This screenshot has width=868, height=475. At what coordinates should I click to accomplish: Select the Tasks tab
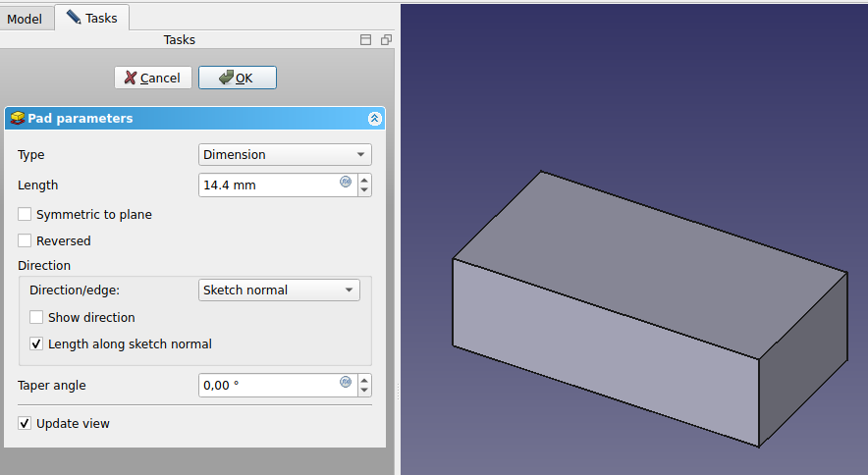click(92, 18)
